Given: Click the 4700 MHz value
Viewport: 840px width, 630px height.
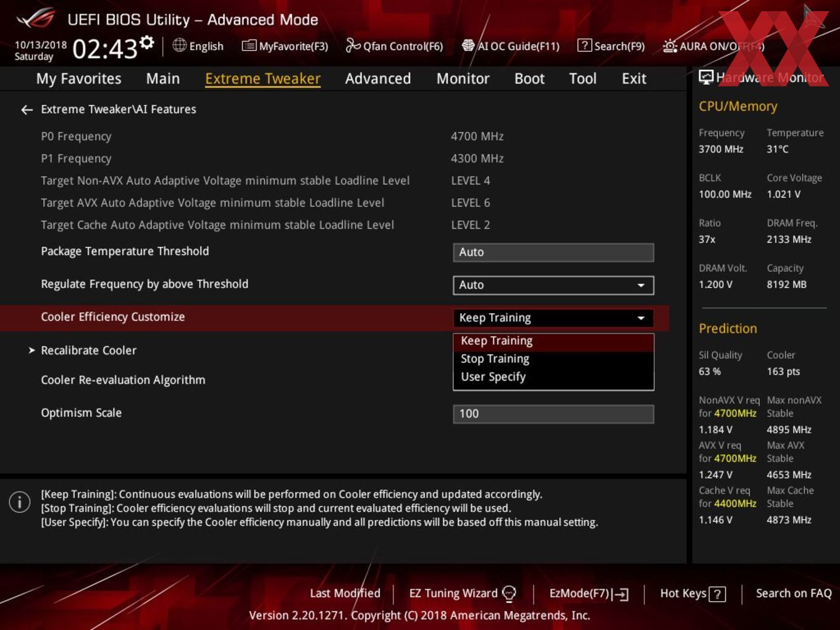Looking at the screenshot, I should [477, 136].
